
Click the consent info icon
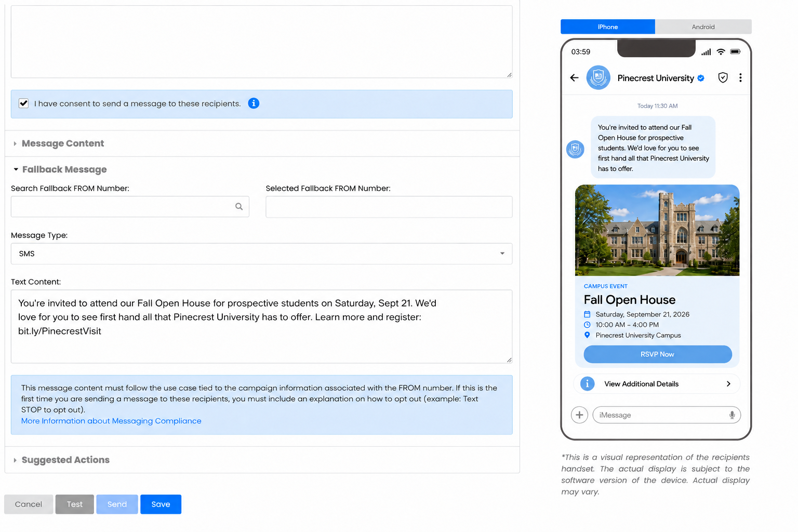click(254, 103)
